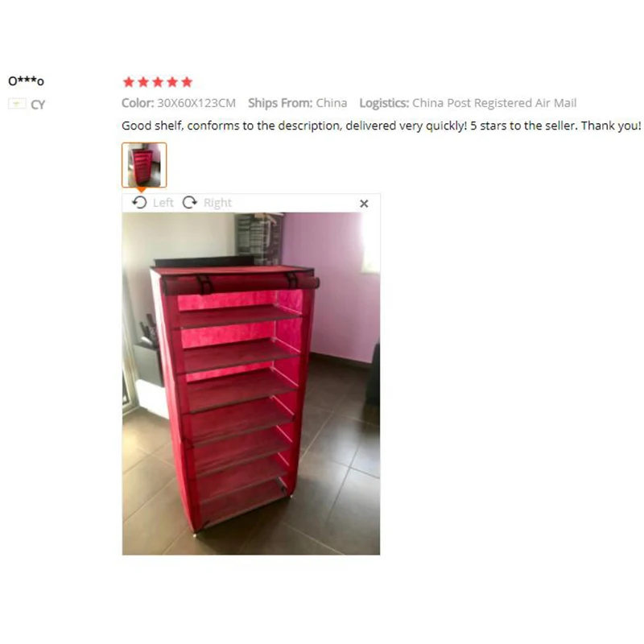Click the second red rating star
This screenshot has width=644, height=644.
(x=143, y=82)
